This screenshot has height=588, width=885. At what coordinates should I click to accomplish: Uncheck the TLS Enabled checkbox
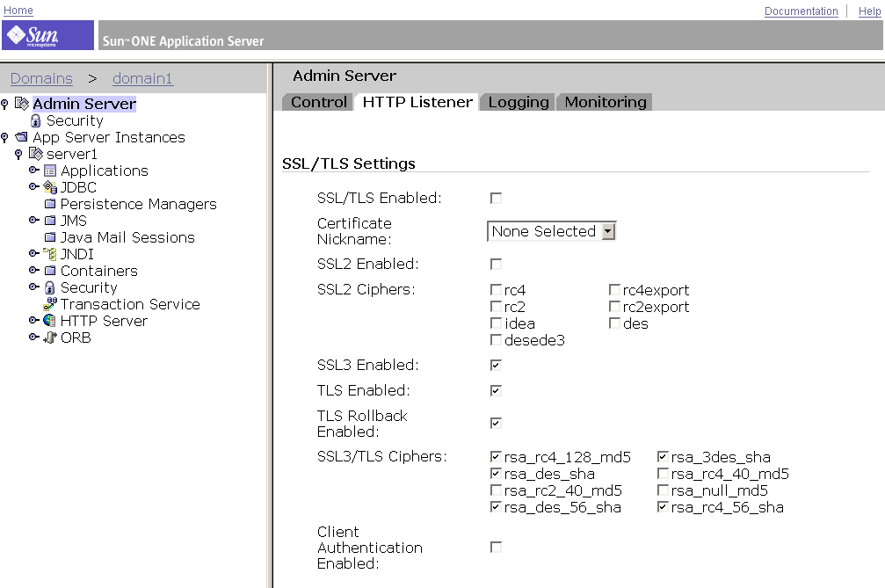tap(497, 390)
